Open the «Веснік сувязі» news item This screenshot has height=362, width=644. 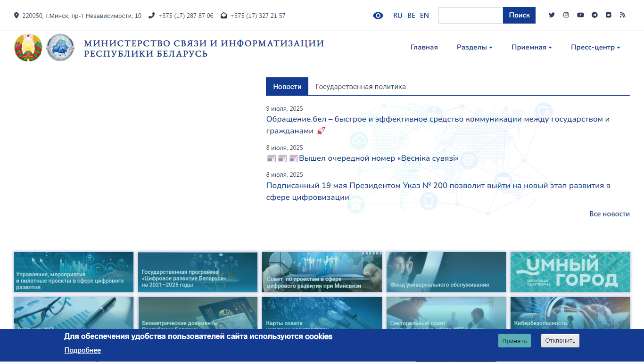(363, 158)
